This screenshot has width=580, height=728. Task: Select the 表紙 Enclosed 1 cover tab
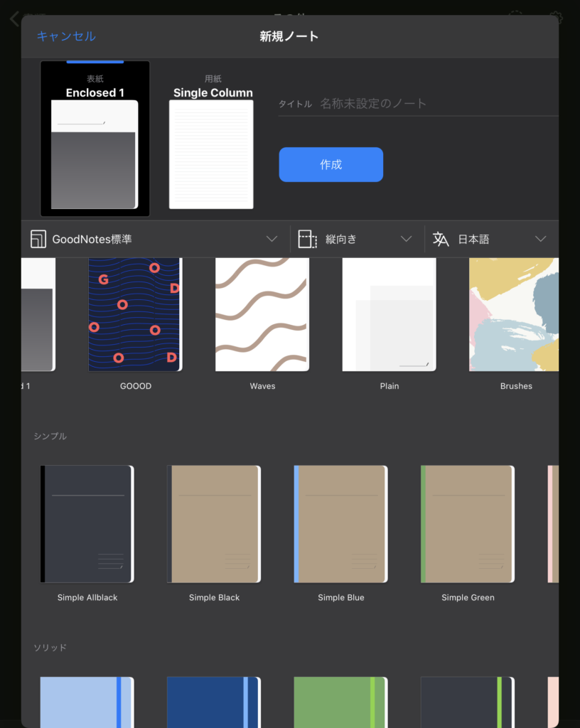tap(95, 139)
